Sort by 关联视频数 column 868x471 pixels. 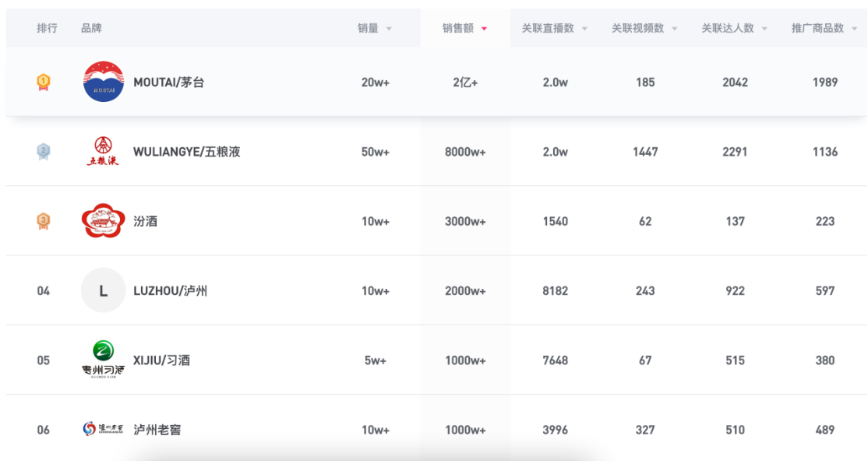coord(644,29)
